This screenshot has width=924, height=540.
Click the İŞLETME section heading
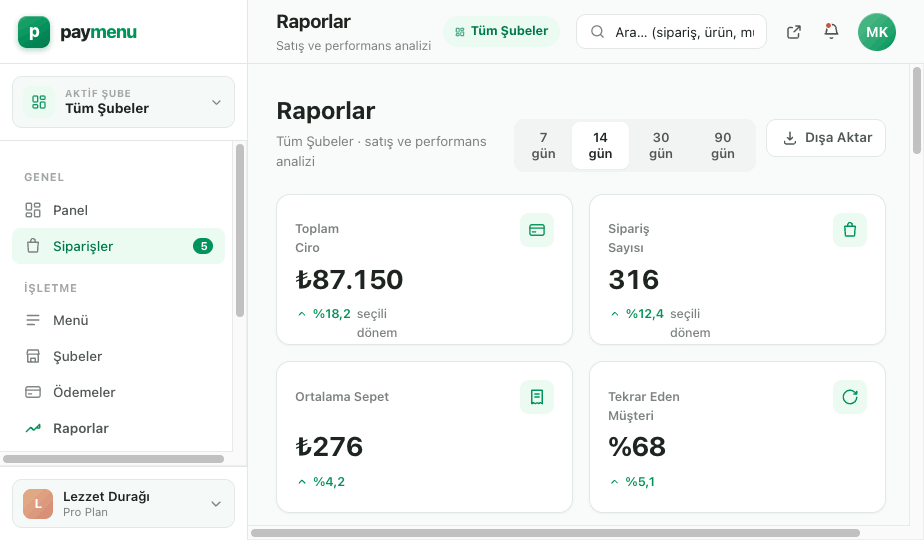point(51,288)
